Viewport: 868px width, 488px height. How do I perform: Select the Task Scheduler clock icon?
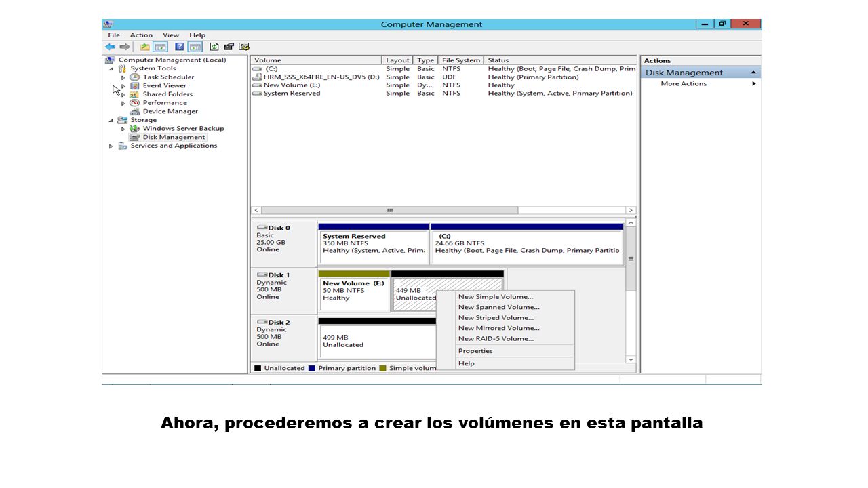135,77
